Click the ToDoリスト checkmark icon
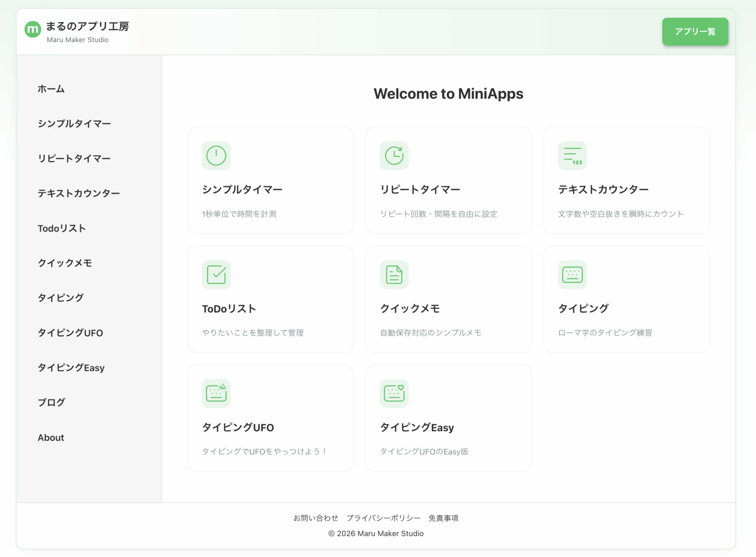Screen dimensions: 756x557 tap(216, 275)
